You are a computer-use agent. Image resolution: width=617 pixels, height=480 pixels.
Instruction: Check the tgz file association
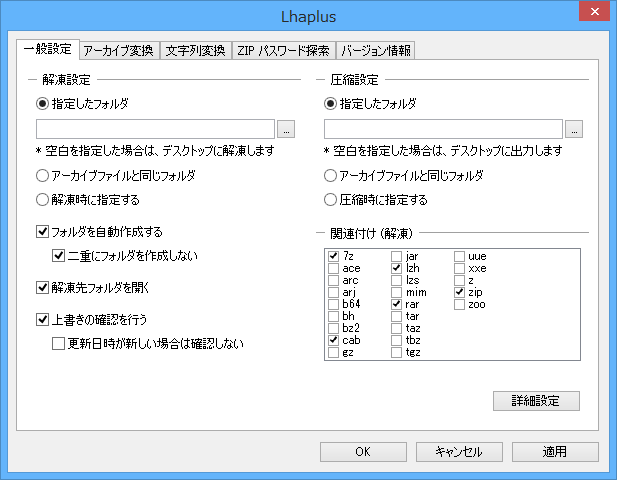[x=396, y=352]
